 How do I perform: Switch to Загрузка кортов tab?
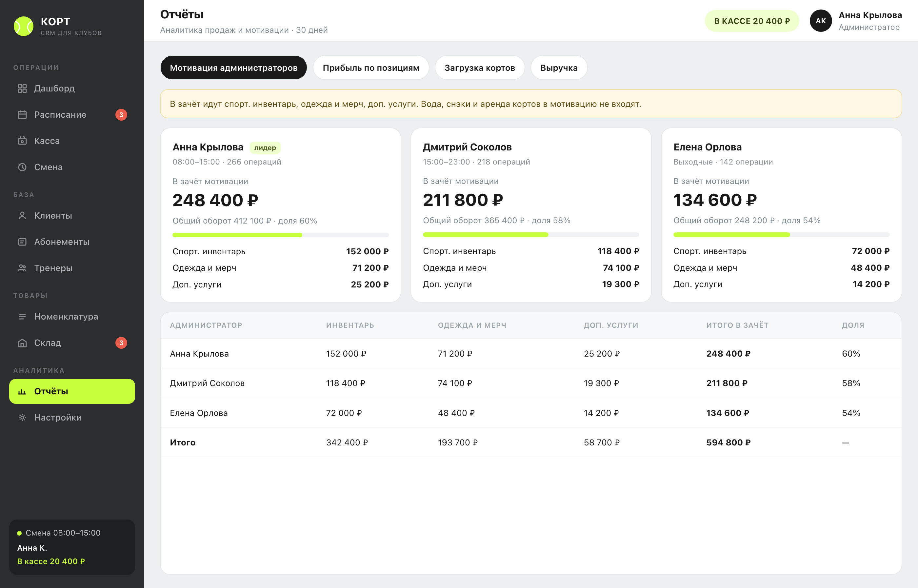(480, 68)
